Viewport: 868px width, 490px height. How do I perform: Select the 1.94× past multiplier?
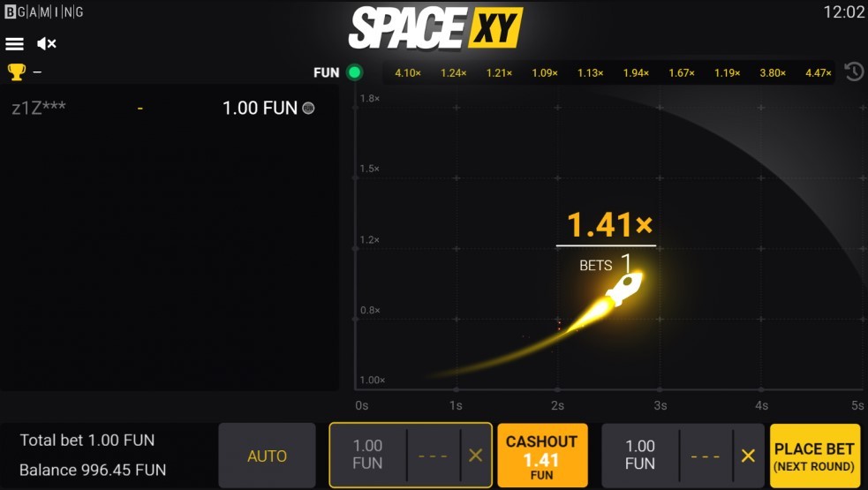pyautogui.click(x=636, y=73)
